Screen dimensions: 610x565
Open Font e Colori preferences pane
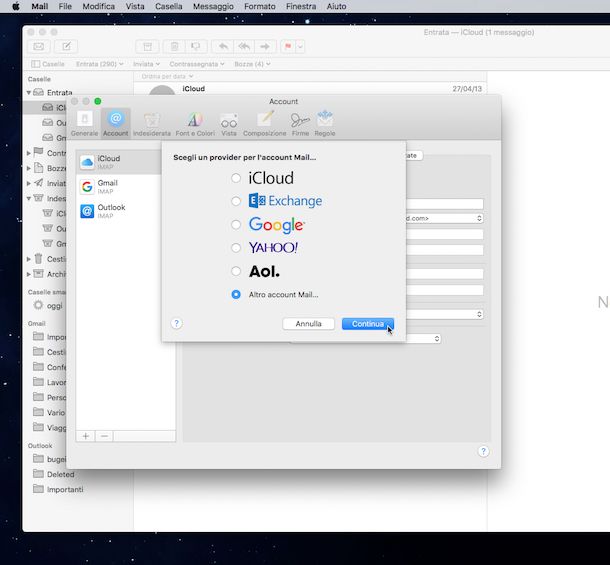tap(195, 124)
